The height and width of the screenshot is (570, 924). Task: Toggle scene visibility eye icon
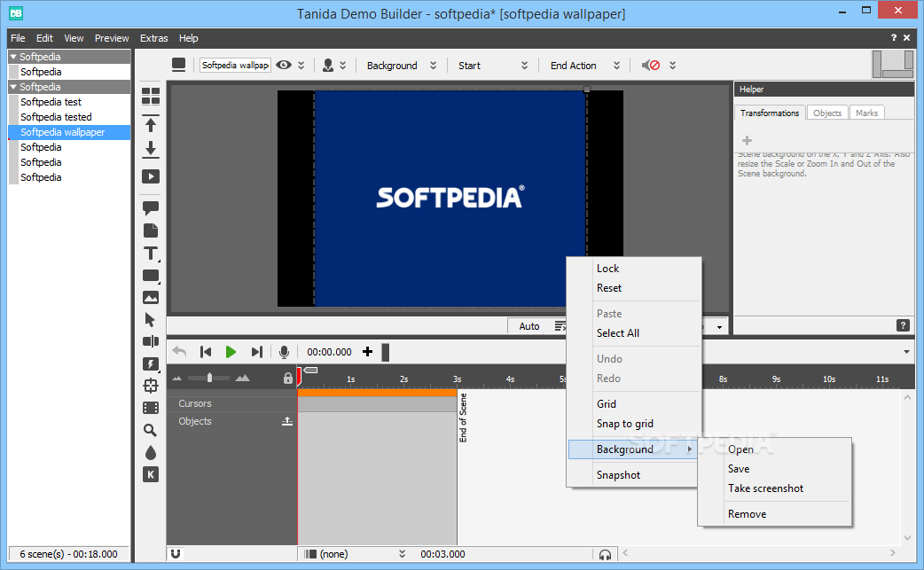tap(284, 65)
